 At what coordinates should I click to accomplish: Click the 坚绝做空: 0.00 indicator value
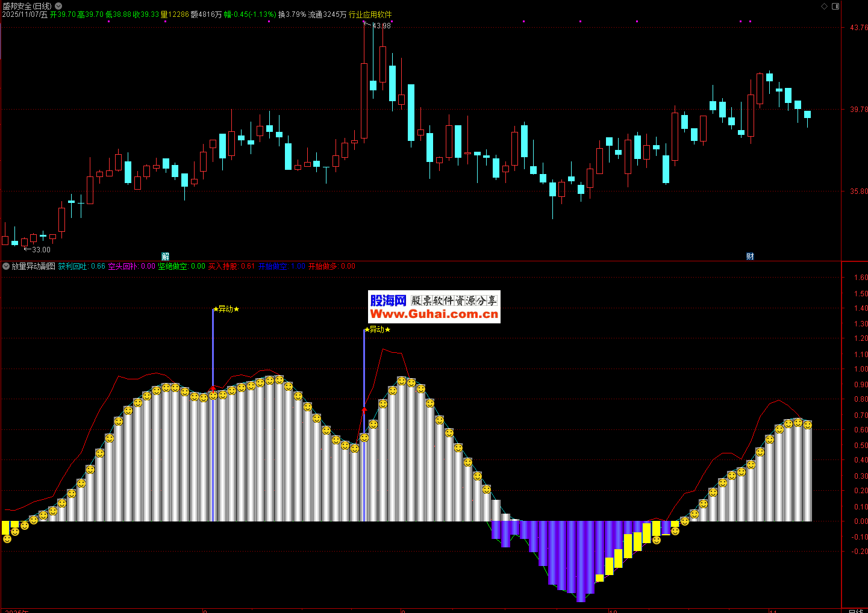pyautogui.click(x=182, y=266)
